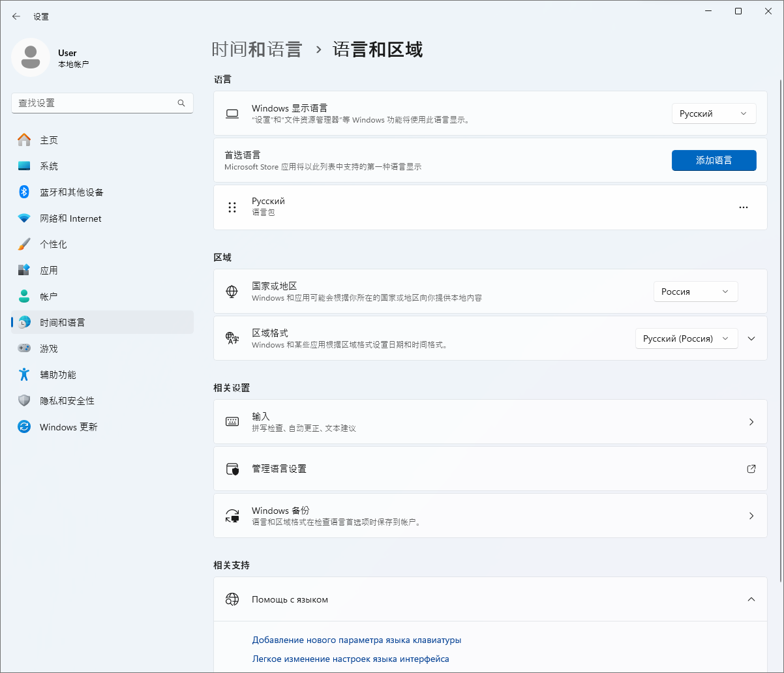Open 应用 settings page
The width and height of the screenshot is (784, 673).
[x=102, y=270]
